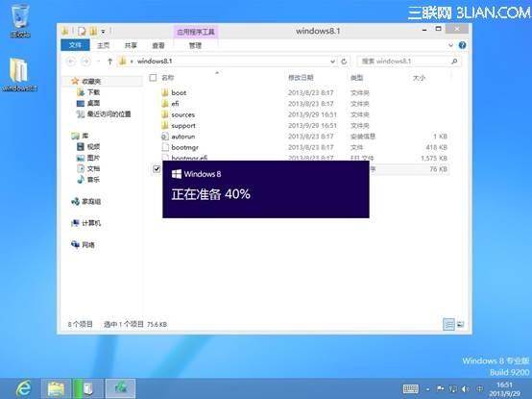
Task: Refresh the windows8.1 folder view
Action: click(344, 62)
